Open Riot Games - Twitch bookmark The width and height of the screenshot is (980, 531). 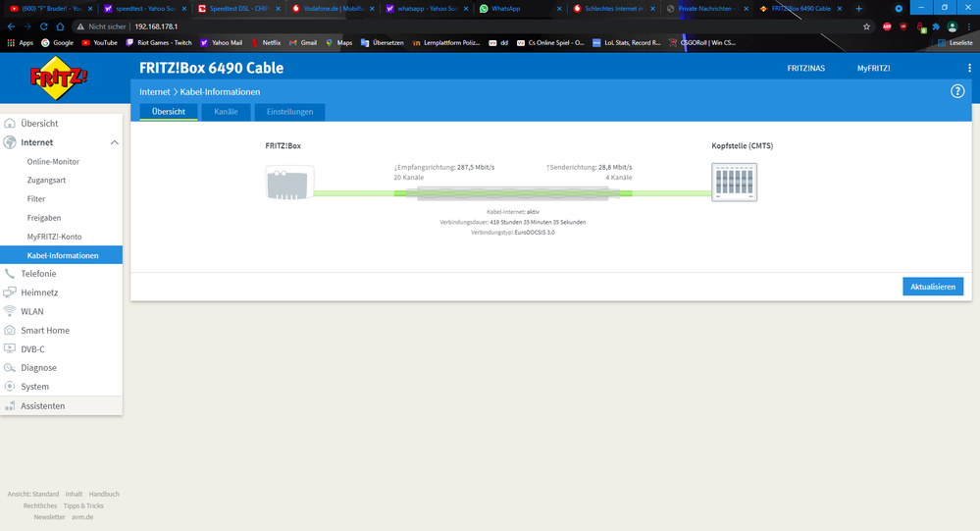pyautogui.click(x=159, y=42)
